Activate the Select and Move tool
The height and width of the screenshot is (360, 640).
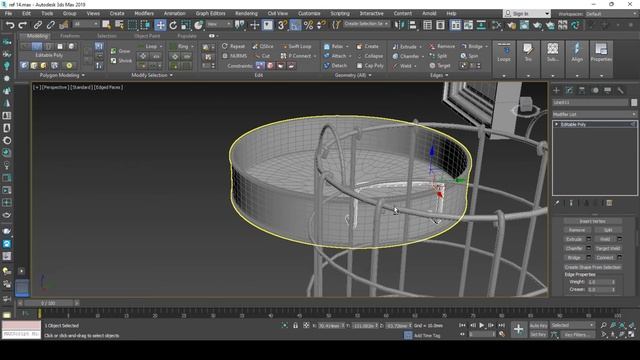[x=160, y=25]
